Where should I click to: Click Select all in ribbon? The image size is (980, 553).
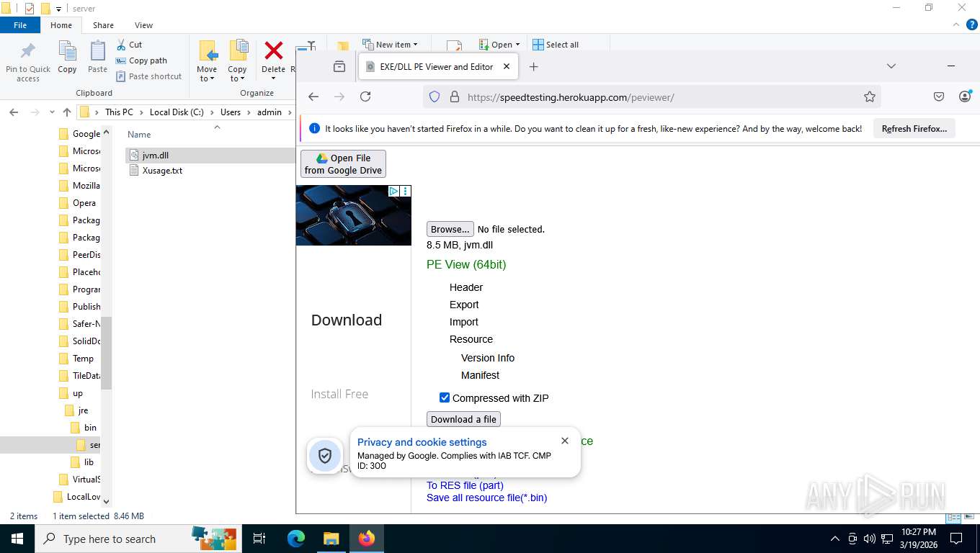(556, 45)
